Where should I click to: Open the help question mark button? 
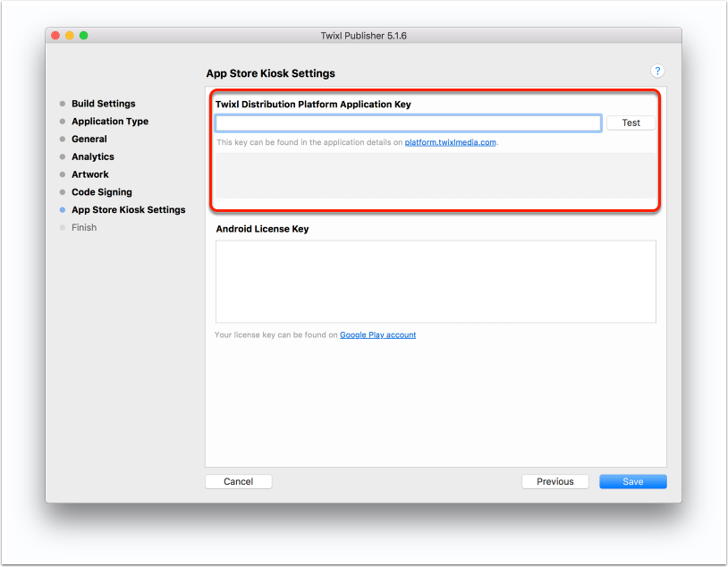click(657, 71)
